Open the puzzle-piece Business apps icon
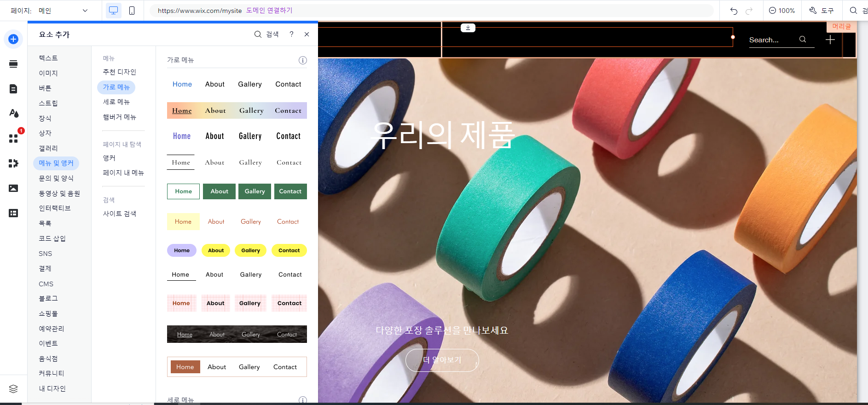This screenshot has height=405, width=868. (x=13, y=163)
